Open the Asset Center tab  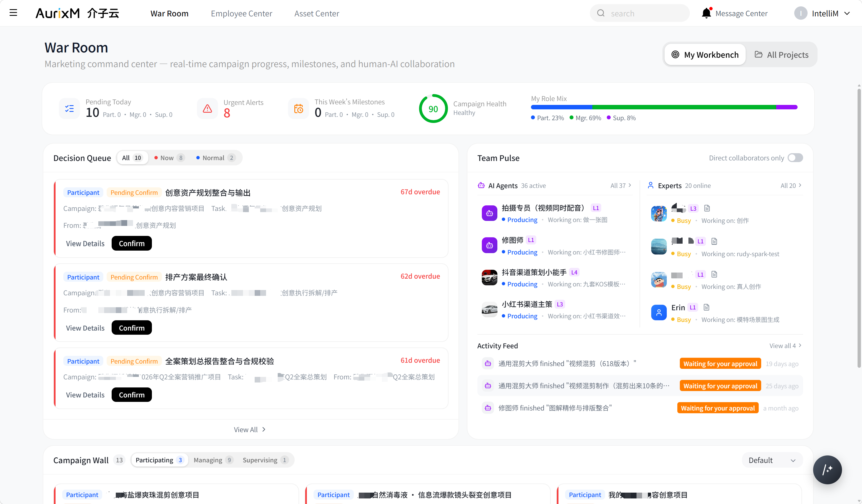(x=317, y=13)
